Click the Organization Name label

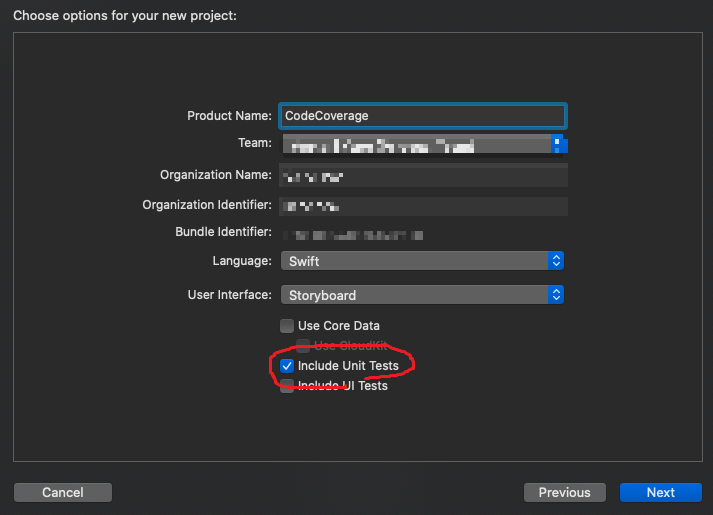click(x=216, y=175)
